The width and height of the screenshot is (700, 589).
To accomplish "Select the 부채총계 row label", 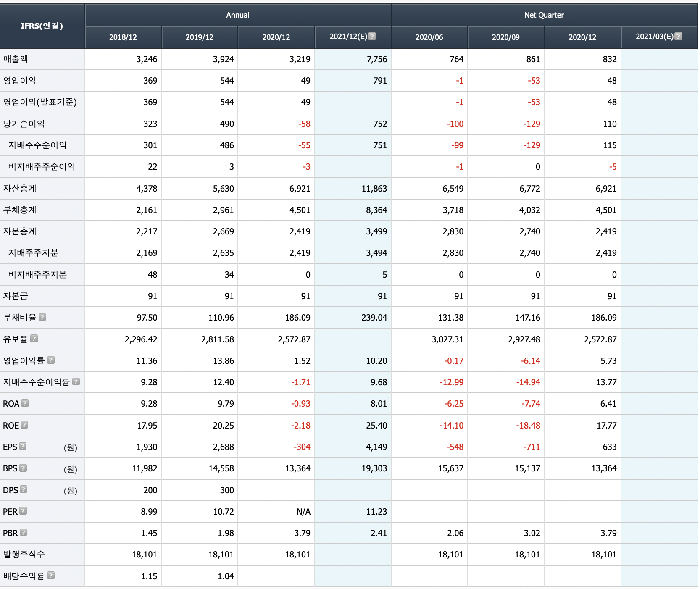I will (20, 210).
